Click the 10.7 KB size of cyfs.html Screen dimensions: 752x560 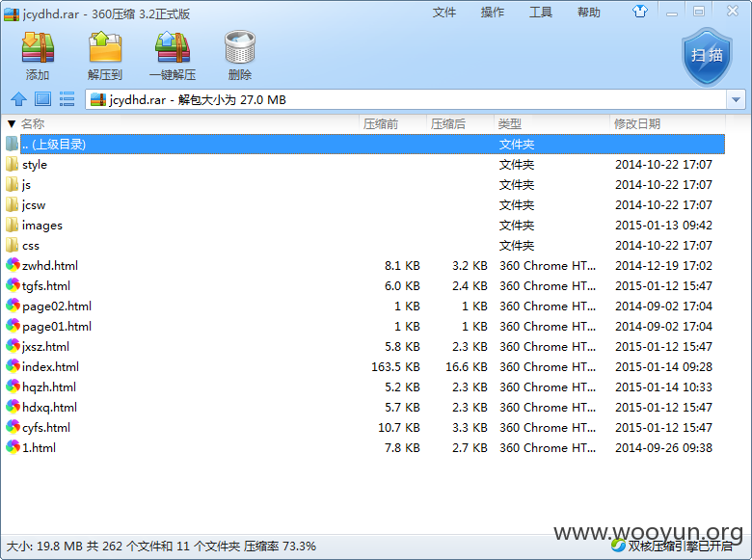pos(399,428)
